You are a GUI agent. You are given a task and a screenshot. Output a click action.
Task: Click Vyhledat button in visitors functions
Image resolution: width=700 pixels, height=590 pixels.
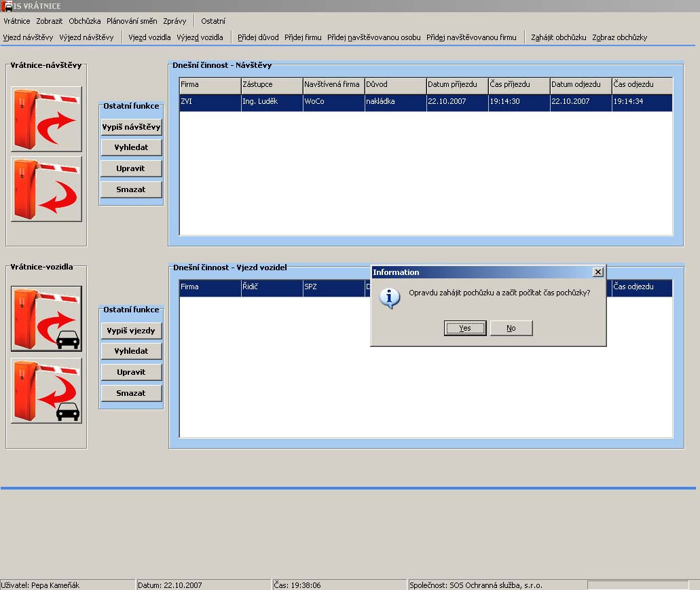(x=131, y=148)
